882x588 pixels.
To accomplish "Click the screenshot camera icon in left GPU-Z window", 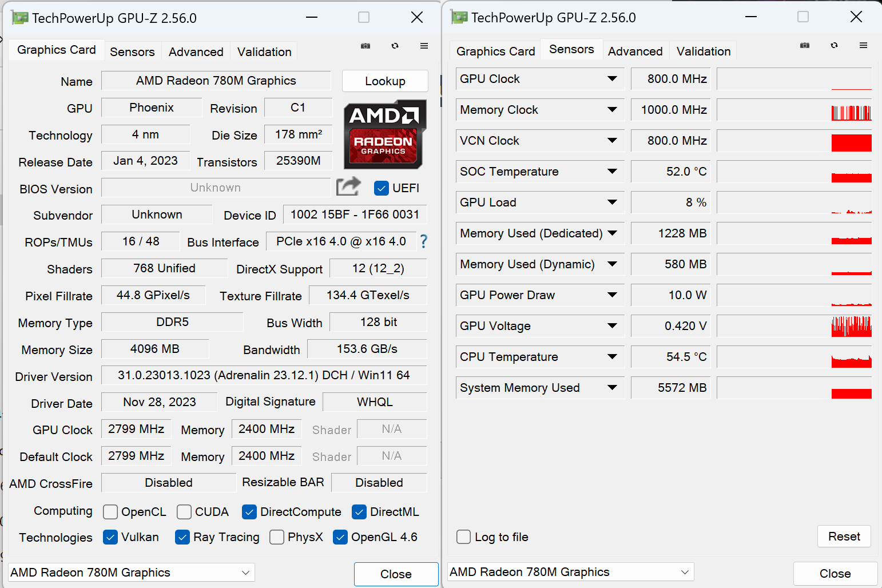I will (365, 46).
